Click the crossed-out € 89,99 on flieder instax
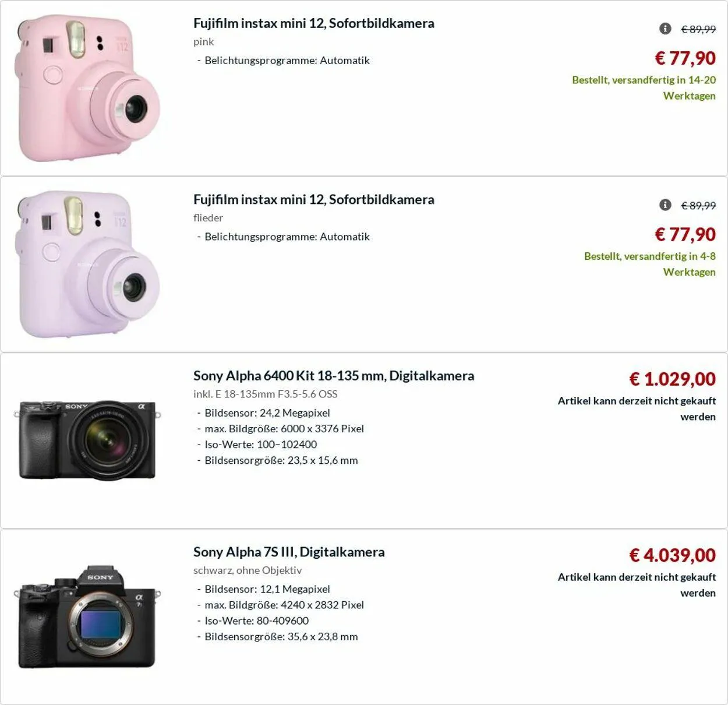The height and width of the screenshot is (705, 728). (x=698, y=205)
